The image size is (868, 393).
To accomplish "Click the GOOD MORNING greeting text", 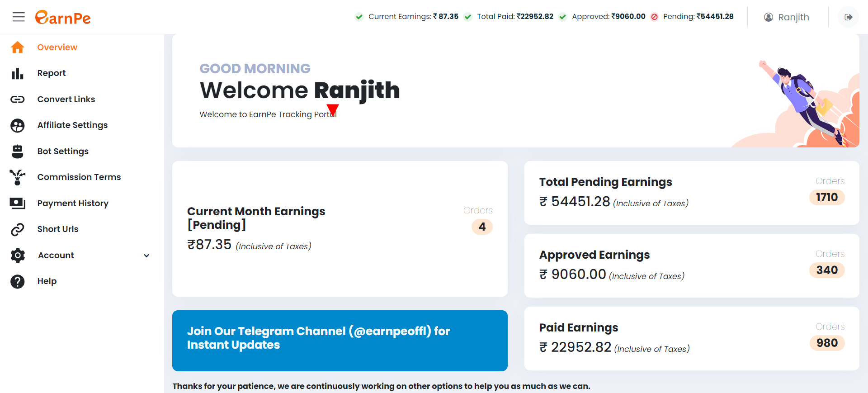I will 255,69.
